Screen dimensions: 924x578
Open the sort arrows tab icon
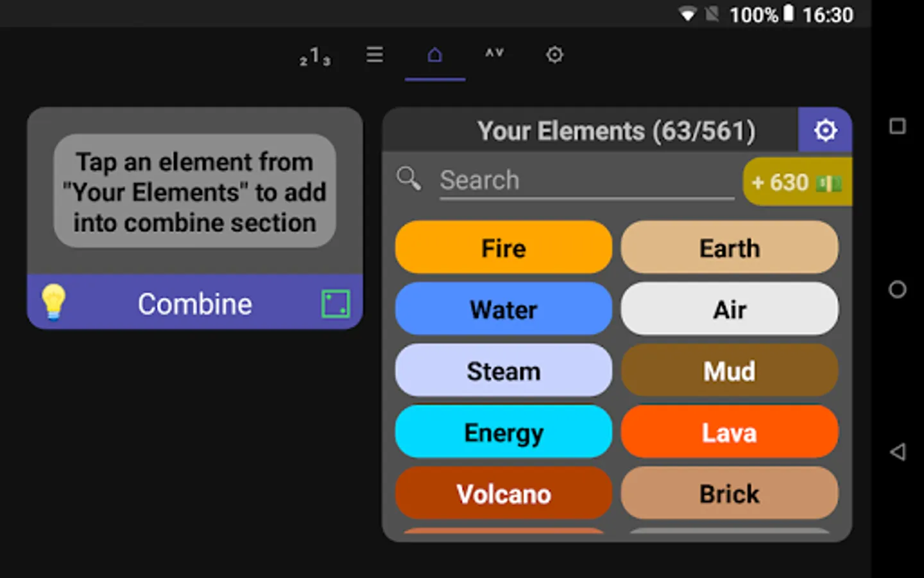pyautogui.click(x=494, y=53)
